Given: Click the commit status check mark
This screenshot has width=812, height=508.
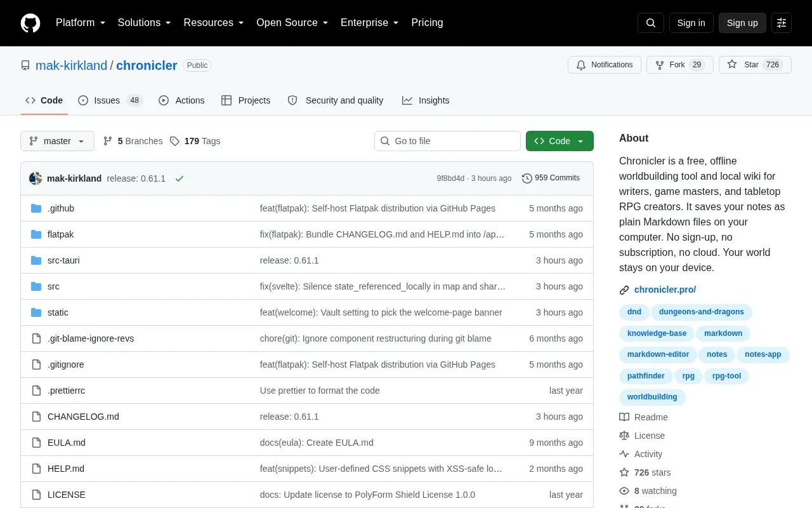Looking at the screenshot, I should point(180,178).
